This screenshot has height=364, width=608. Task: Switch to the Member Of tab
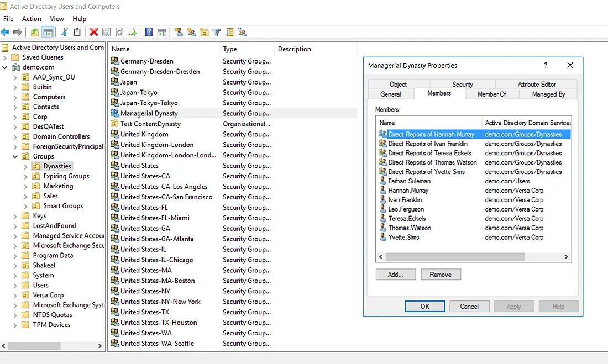(492, 94)
